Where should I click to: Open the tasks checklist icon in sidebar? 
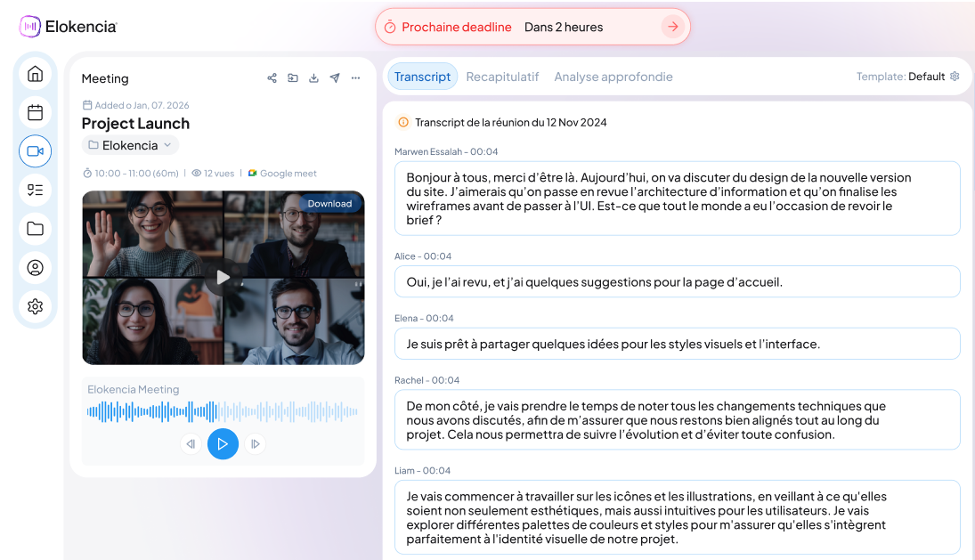36,191
